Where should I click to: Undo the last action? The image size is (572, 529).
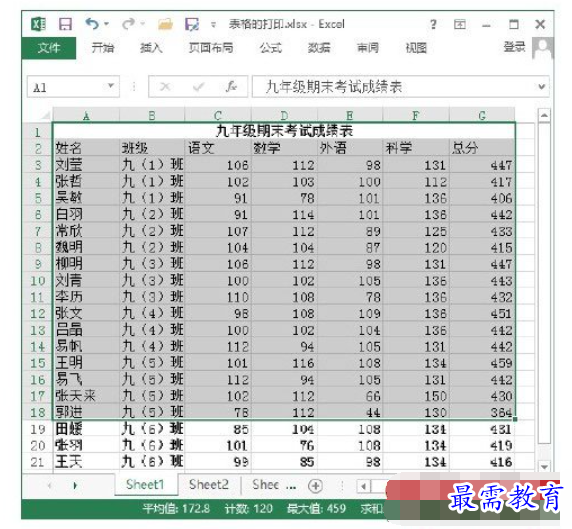(92, 24)
